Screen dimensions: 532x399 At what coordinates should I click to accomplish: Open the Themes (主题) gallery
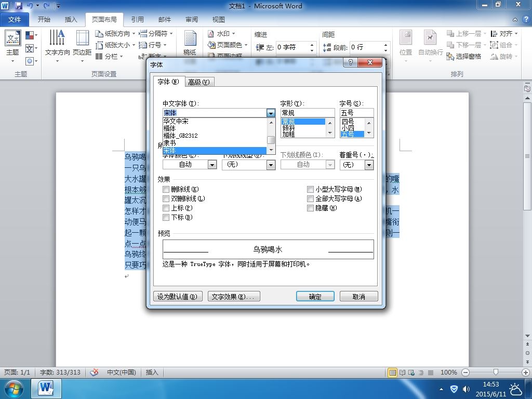point(13,46)
